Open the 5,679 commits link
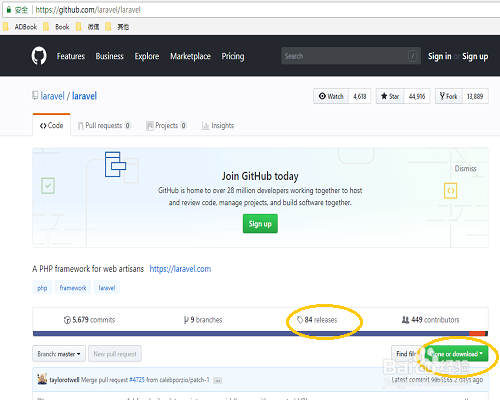The width and height of the screenshot is (500, 400). 89,320
